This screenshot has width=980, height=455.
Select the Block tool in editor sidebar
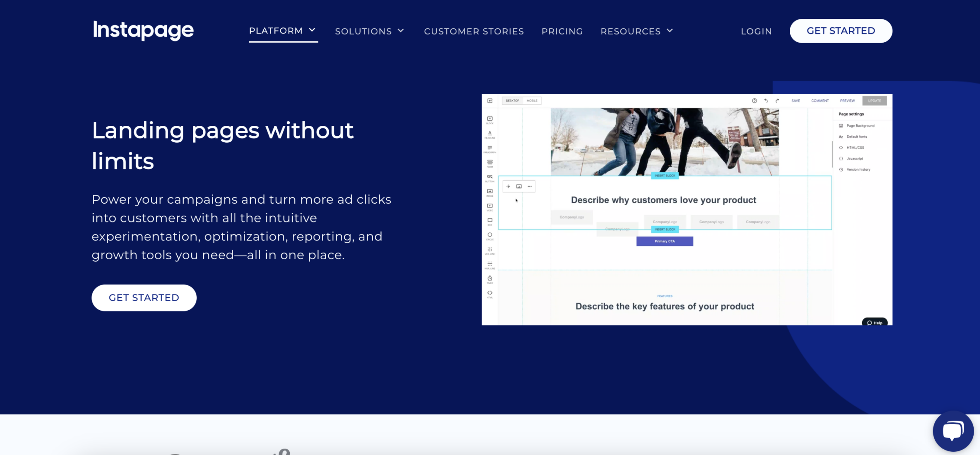[490, 120]
